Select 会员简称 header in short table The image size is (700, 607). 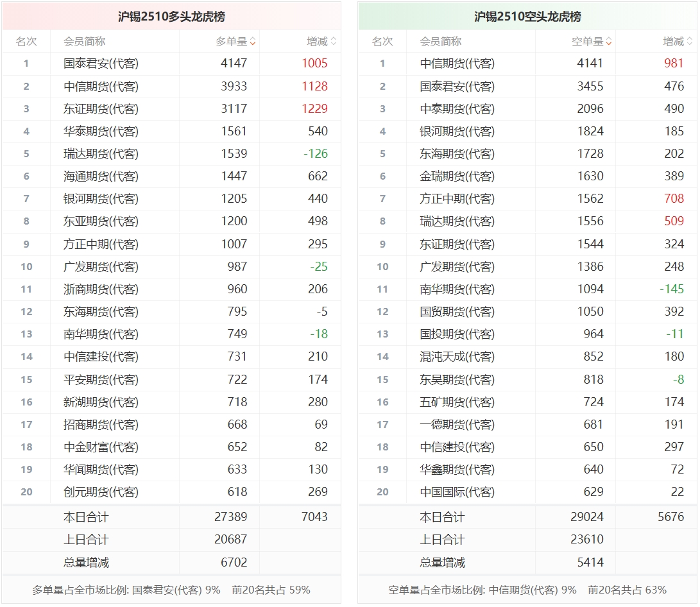tap(441, 42)
